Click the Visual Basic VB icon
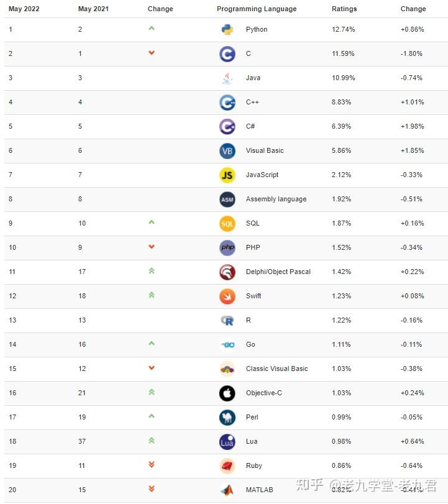 (x=227, y=150)
